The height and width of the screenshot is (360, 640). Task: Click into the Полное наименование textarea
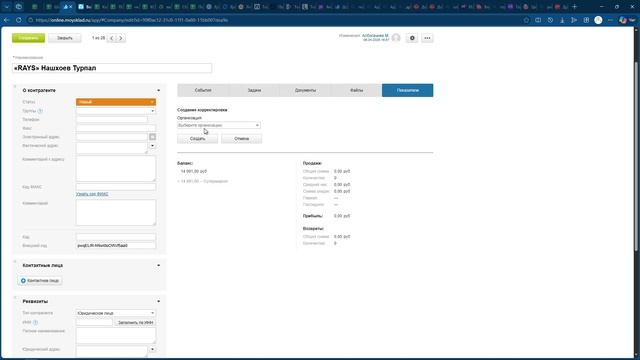coord(116,336)
